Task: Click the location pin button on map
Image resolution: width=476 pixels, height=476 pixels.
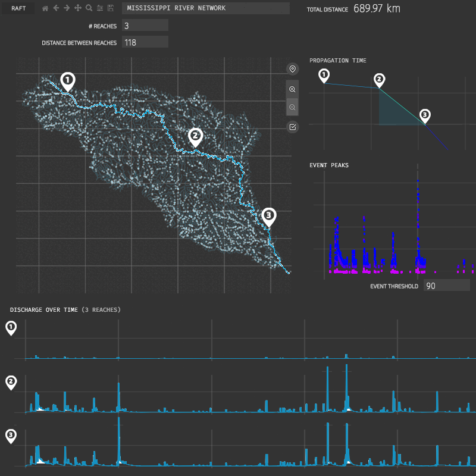Action: [292, 70]
